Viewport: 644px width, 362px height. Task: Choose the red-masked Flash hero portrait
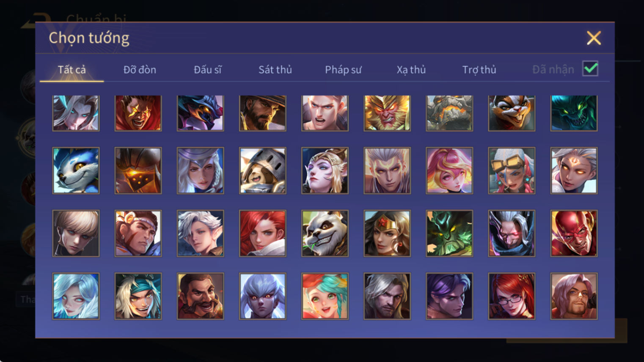tap(574, 233)
